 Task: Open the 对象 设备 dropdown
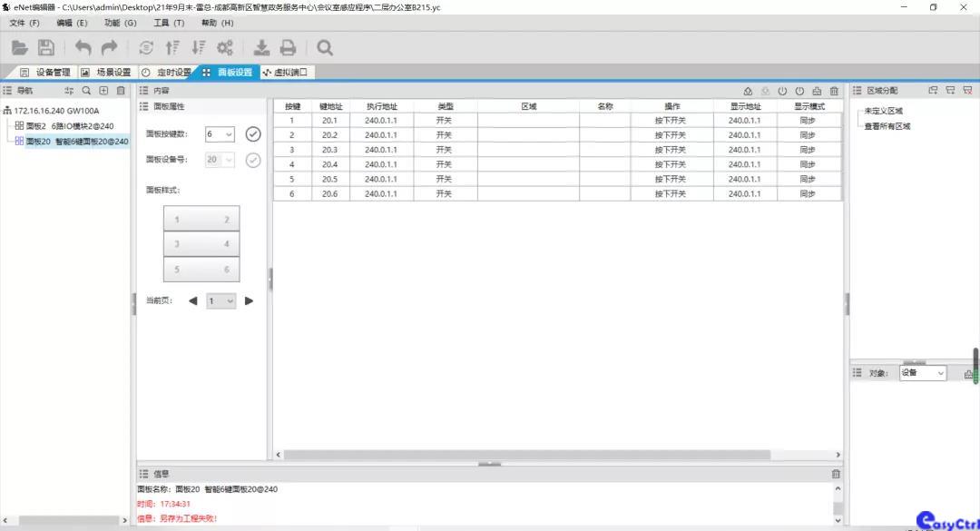923,373
